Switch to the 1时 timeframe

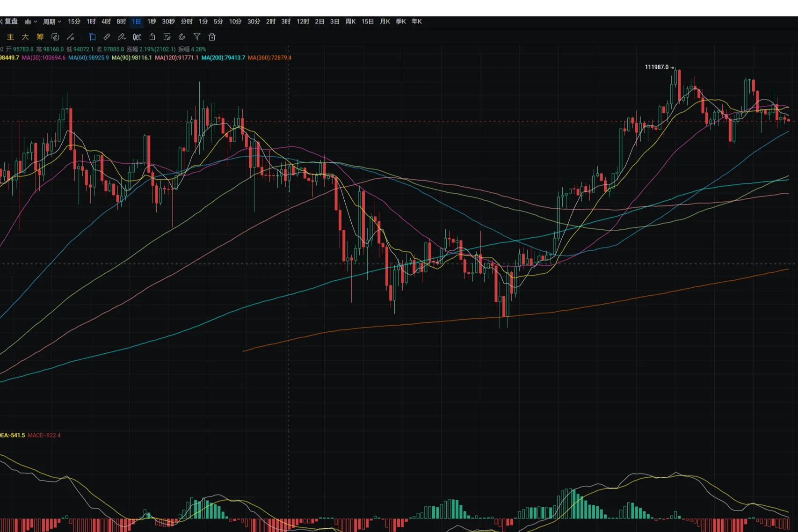coord(91,22)
